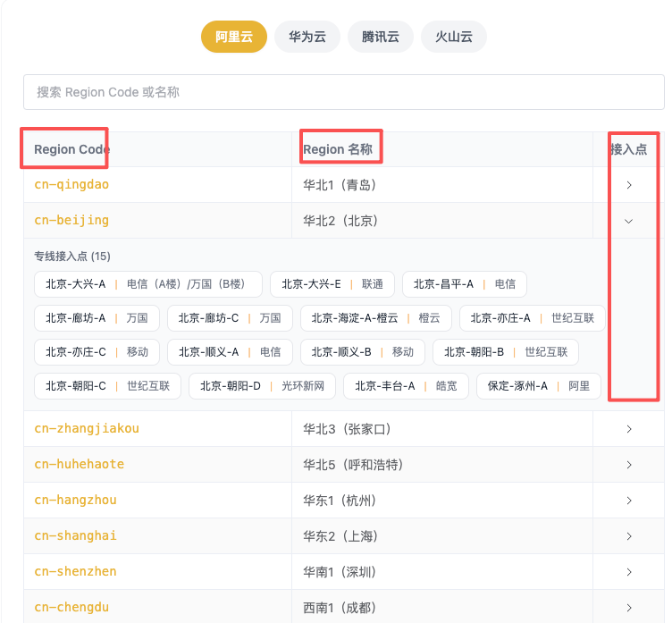Expand the cn-zhangjiakou row chevron
672x623 pixels.
[629, 429]
